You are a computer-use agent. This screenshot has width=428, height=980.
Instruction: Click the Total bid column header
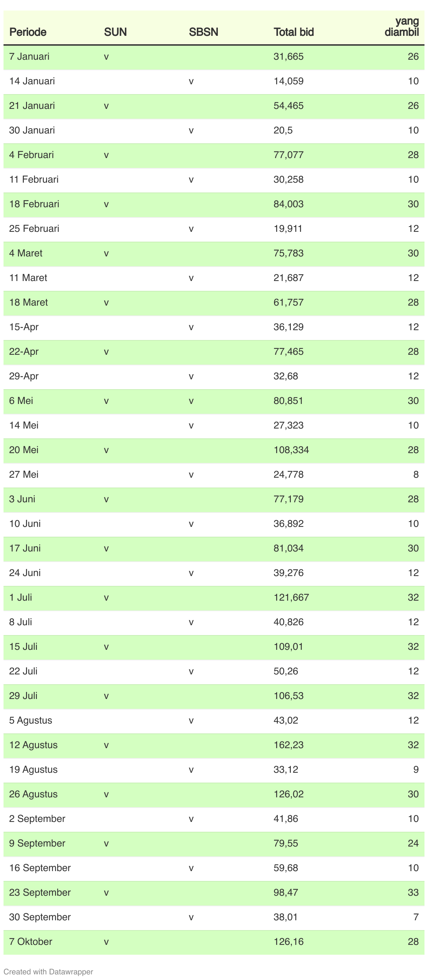pyautogui.click(x=293, y=32)
